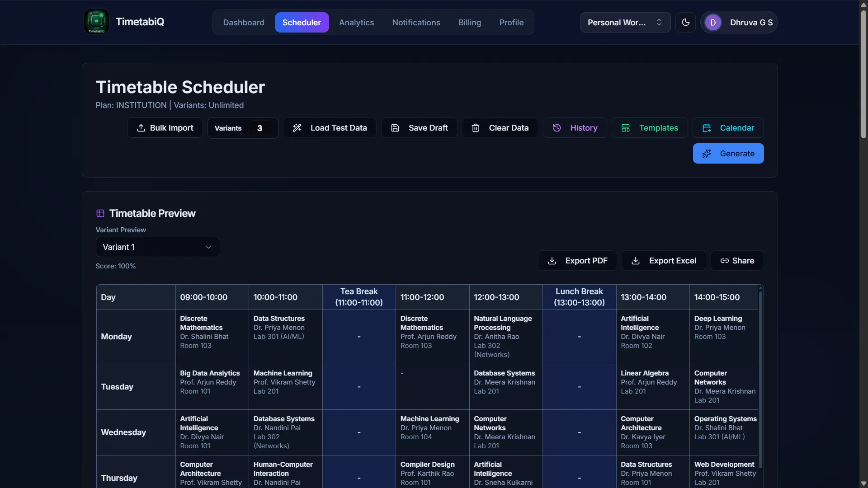Select Thursday Compiler Design cell
868x488 pixels.
tap(432, 472)
